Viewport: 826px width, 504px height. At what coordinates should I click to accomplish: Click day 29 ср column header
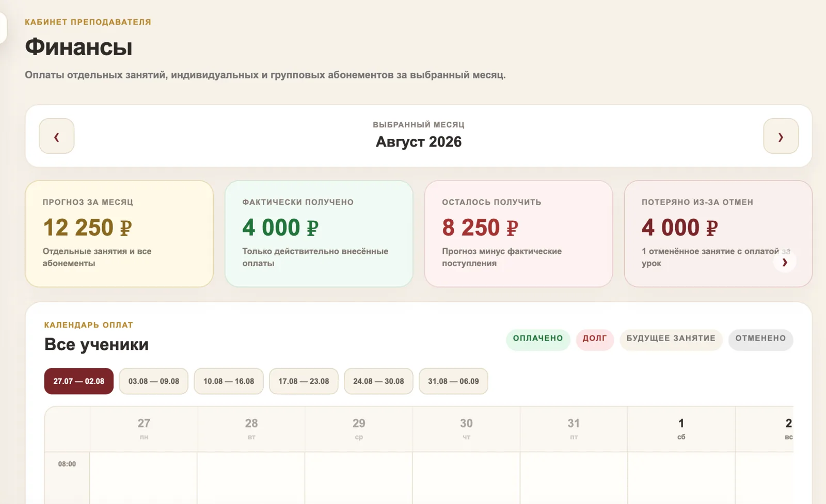coord(359,429)
